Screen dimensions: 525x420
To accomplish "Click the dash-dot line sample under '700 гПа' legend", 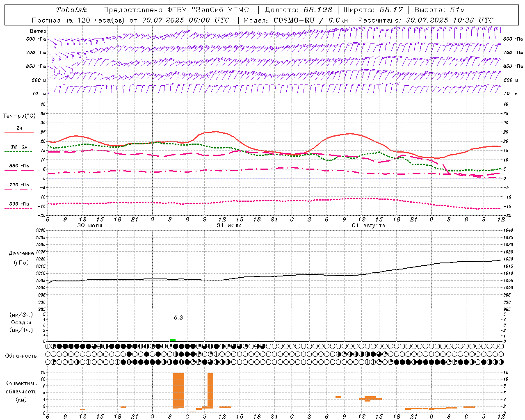I will point(18,189).
